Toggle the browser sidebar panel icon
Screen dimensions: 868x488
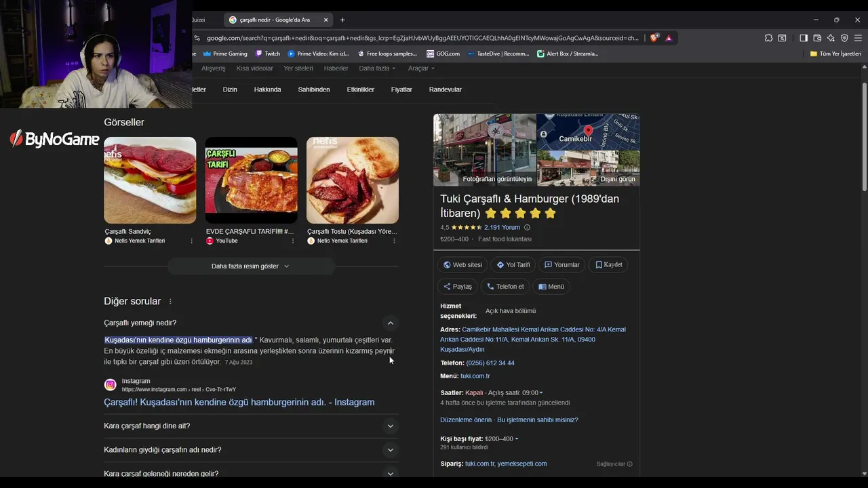(x=804, y=38)
